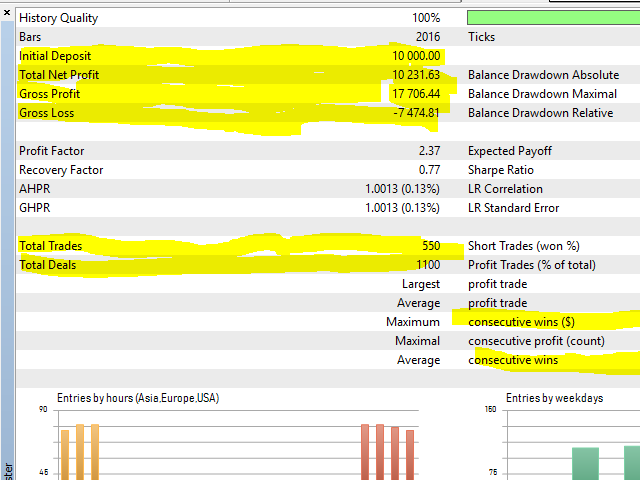The height and width of the screenshot is (480, 640).
Task: Select the Short Trades (won %) label
Action: click(x=523, y=246)
